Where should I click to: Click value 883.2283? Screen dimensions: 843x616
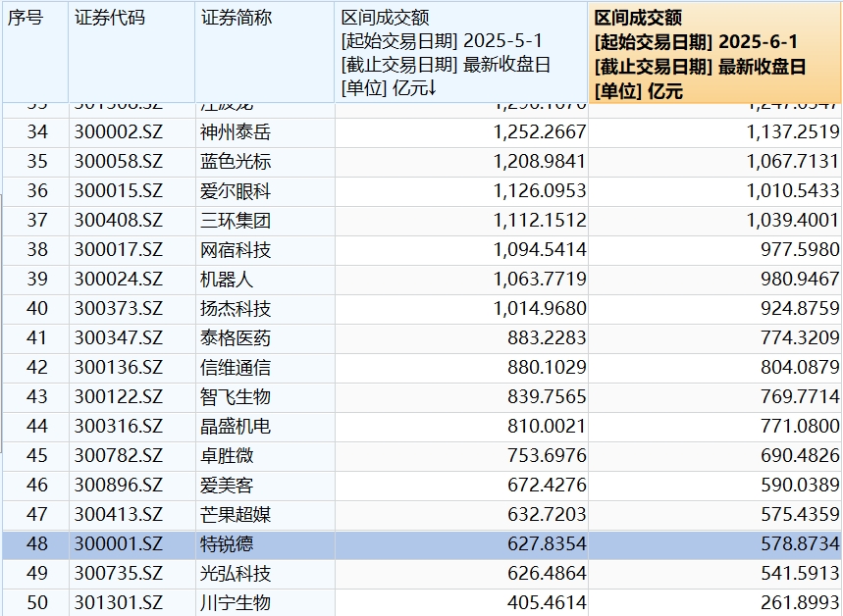tap(547, 338)
